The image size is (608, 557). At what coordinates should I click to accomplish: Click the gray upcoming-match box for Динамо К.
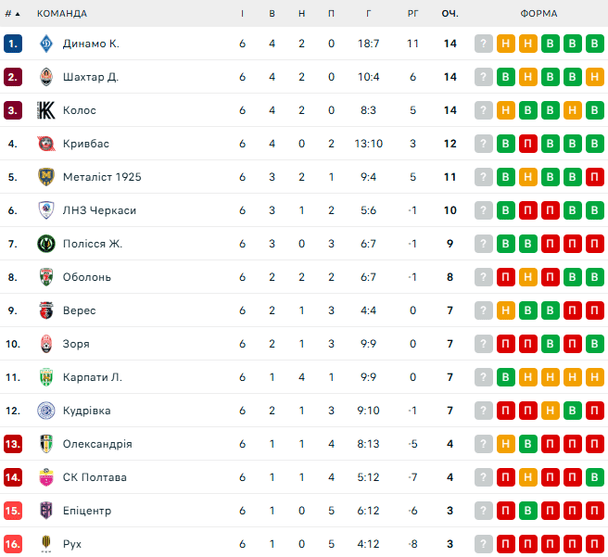point(484,44)
